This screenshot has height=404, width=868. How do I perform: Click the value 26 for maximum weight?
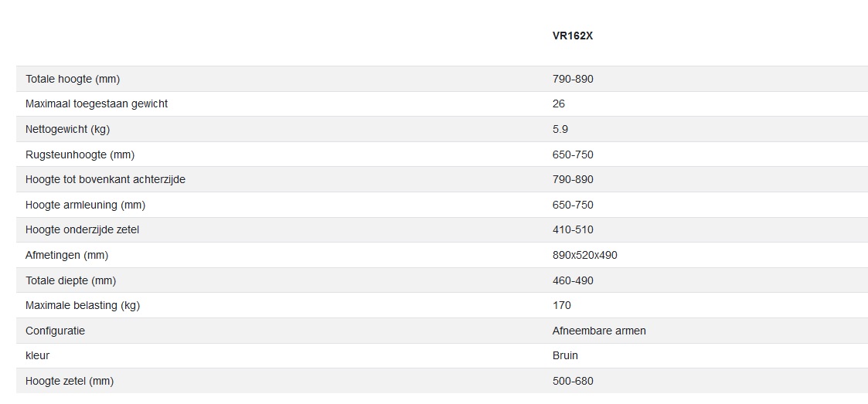(559, 104)
